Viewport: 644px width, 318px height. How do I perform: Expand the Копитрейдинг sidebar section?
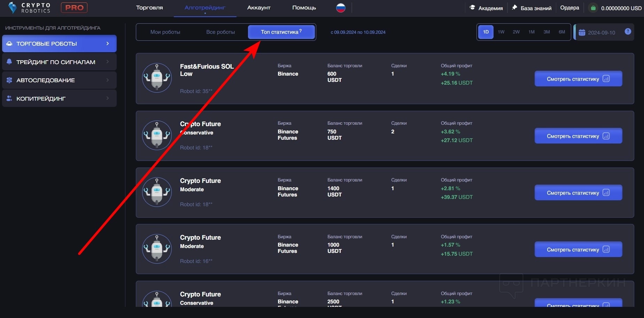click(x=59, y=99)
